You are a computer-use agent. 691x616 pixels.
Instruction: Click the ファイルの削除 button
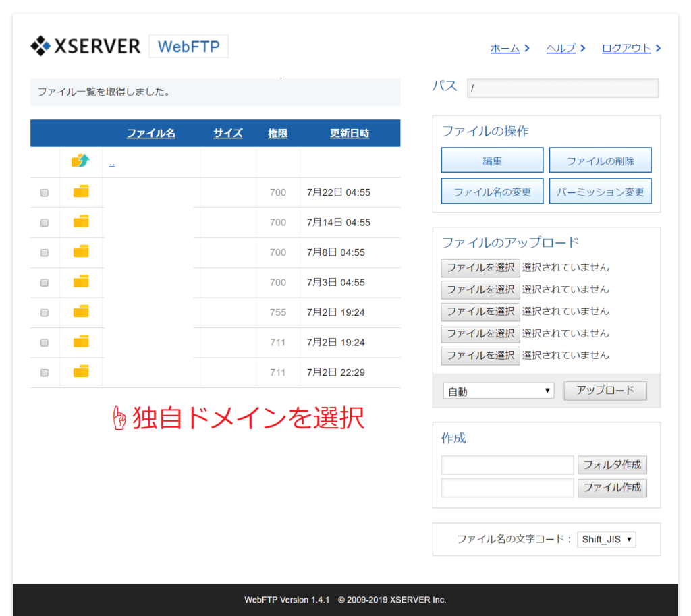(x=600, y=160)
